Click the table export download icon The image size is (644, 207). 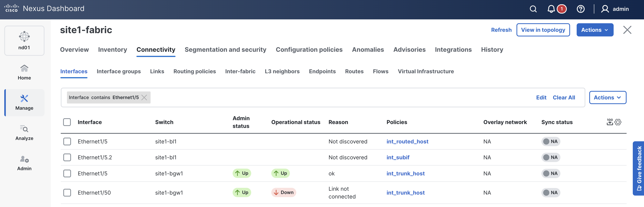click(x=610, y=122)
